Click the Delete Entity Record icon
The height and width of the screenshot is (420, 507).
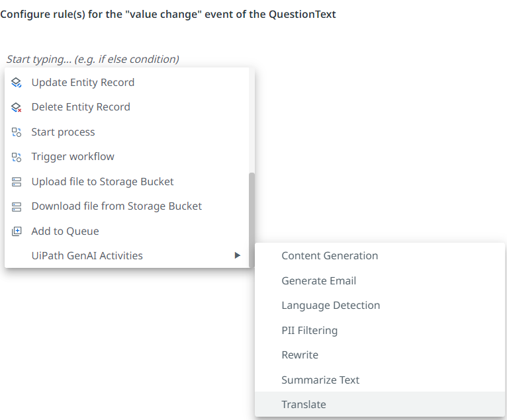(17, 107)
